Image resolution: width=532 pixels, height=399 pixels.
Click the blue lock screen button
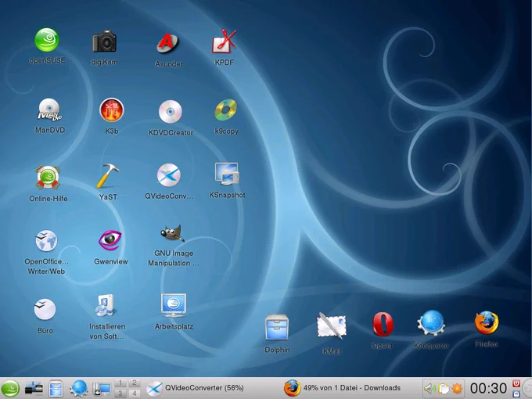pyautogui.click(x=516, y=394)
